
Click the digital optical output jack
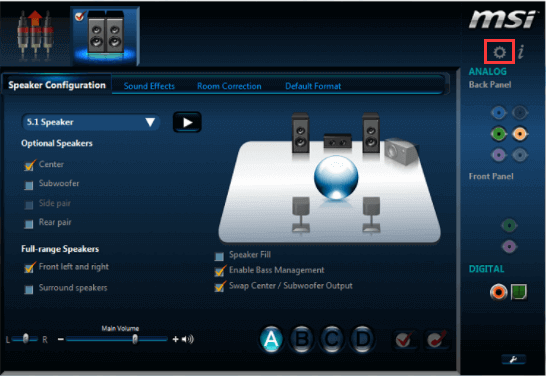(x=519, y=292)
